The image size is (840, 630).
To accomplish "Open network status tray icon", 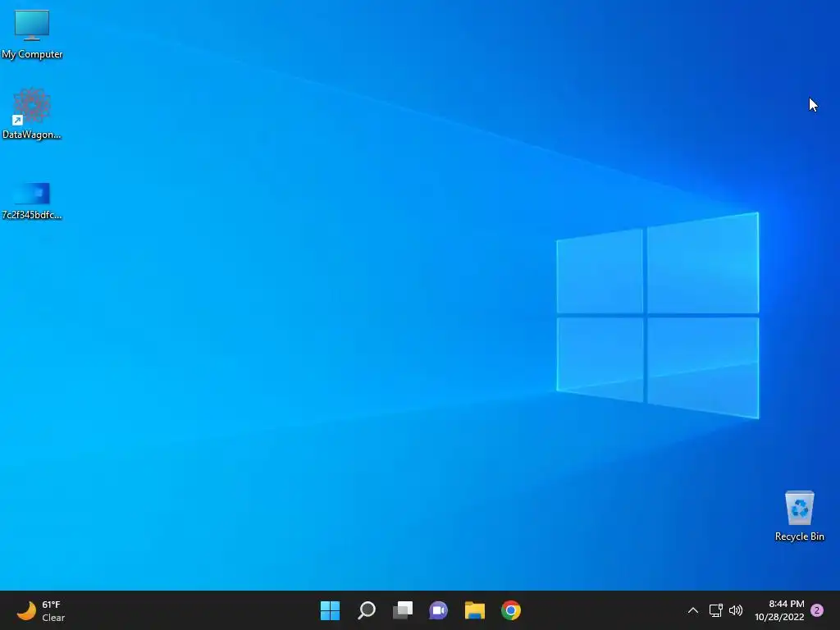I will [x=715, y=610].
